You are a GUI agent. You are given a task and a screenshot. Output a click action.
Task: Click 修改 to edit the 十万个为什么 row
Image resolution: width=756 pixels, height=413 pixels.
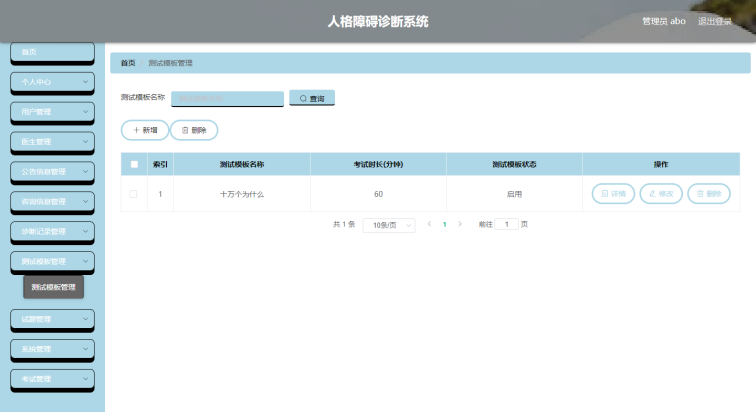pyautogui.click(x=661, y=194)
